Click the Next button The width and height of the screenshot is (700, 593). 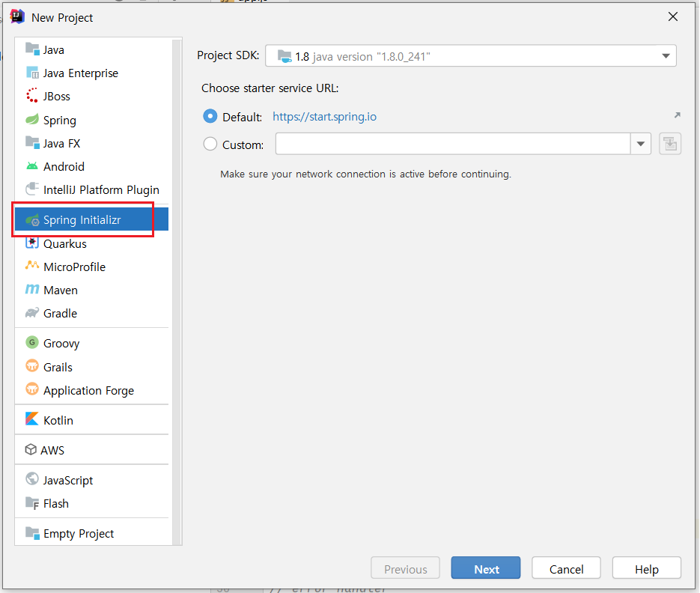pos(486,568)
